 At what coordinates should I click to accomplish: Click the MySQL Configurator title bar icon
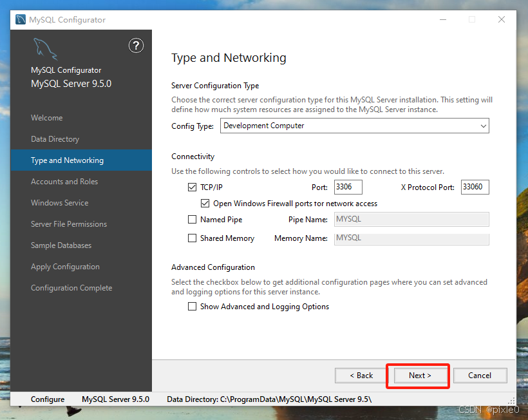(x=21, y=19)
